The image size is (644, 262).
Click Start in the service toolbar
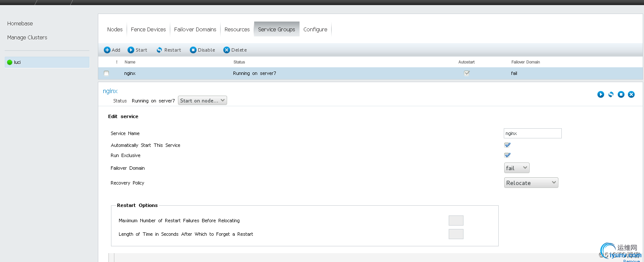tap(138, 50)
